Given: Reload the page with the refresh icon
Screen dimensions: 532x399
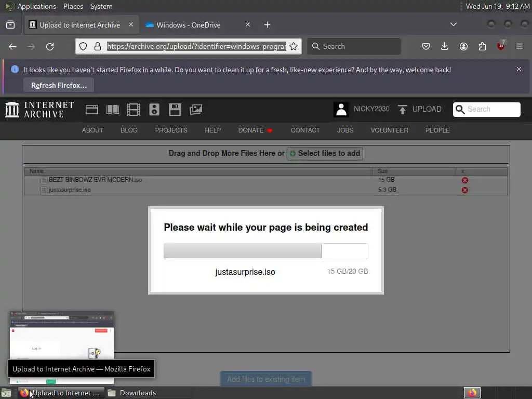Looking at the screenshot, I should (50, 46).
